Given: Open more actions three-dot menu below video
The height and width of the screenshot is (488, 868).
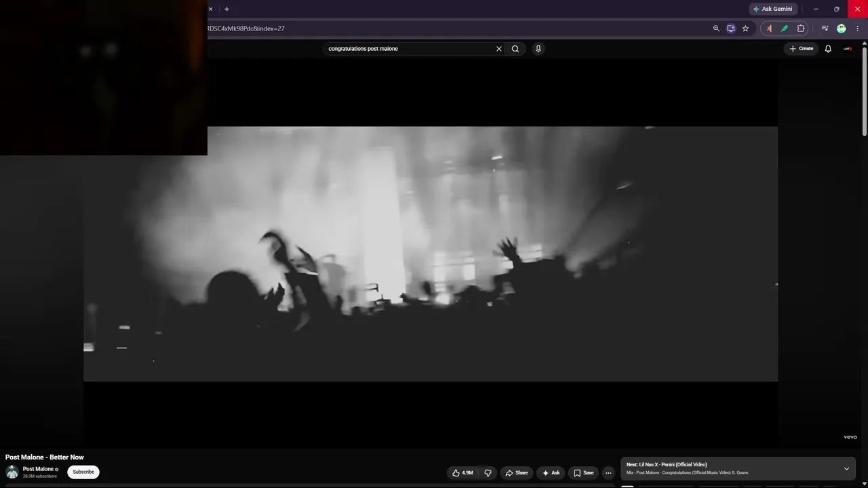Looking at the screenshot, I should pyautogui.click(x=608, y=473).
